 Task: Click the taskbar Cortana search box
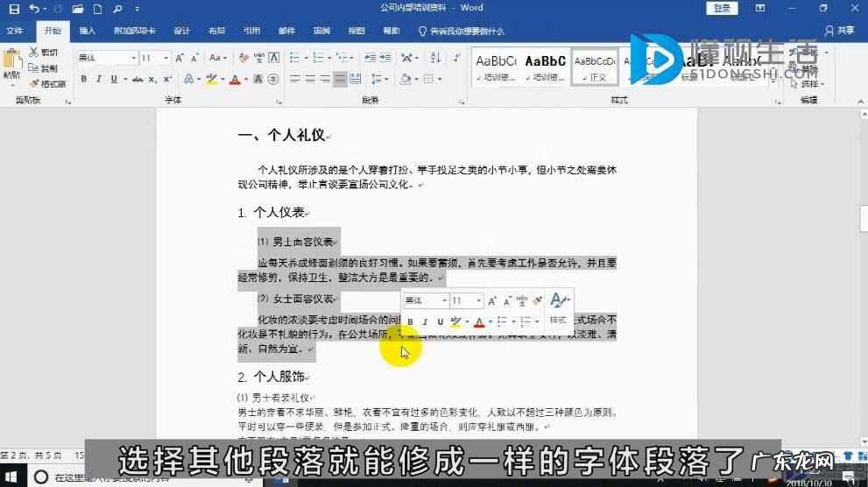(x=144, y=477)
